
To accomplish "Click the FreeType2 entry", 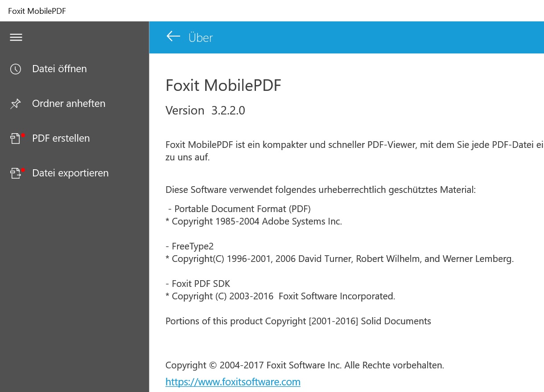I will pyautogui.click(x=190, y=246).
